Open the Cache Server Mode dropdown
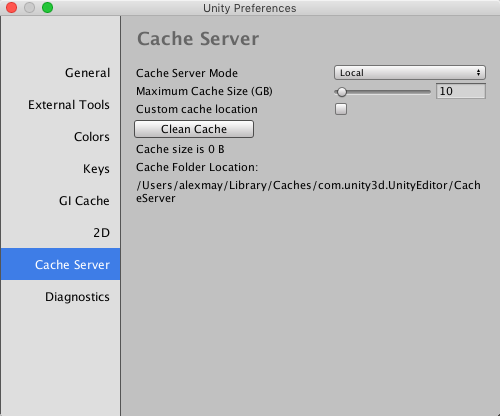 [x=410, y=73]
